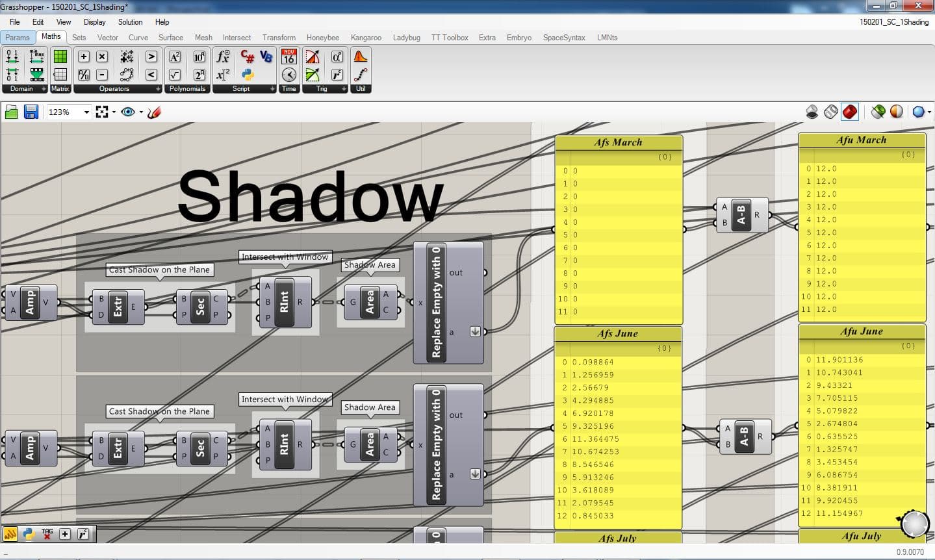This screenshot has width=935, height=560.
Task: Click the A-B subtraction component near Afs March
Action: pos(741,215)
